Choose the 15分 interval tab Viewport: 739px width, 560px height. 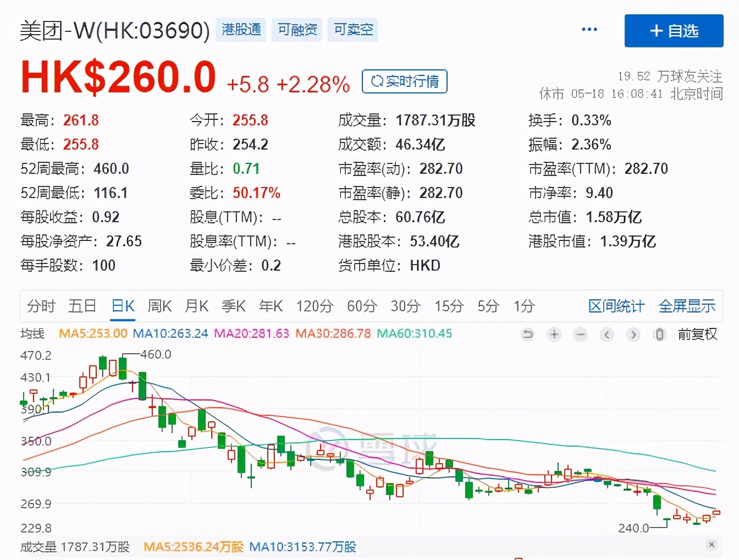(x=449, y=306)
